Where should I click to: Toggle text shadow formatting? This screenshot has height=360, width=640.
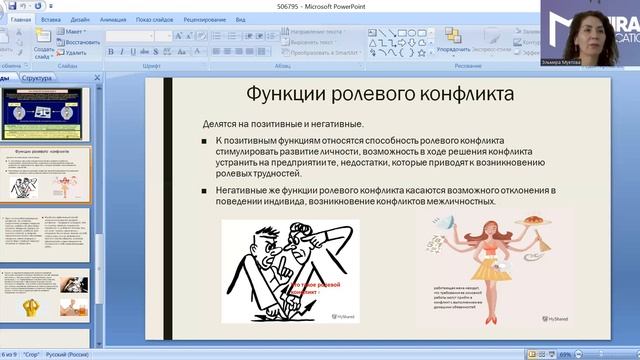[x=156, y=51]
